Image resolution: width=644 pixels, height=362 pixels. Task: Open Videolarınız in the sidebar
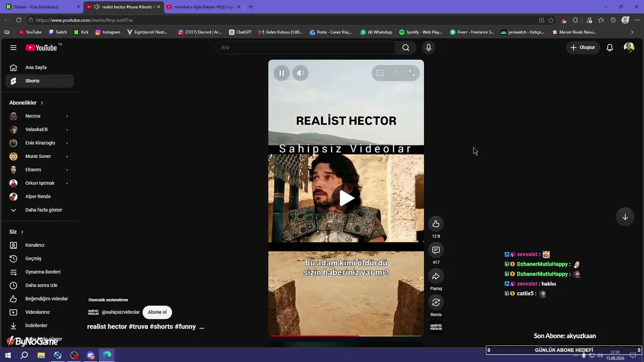click(40, 312)
